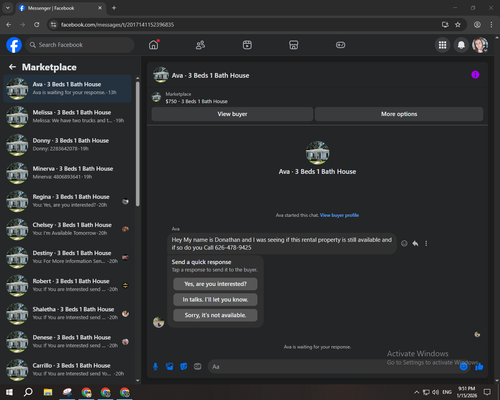Reload the page with browser refresh icon
This screenshot has width=500, height=400.
tap(37, 25)
